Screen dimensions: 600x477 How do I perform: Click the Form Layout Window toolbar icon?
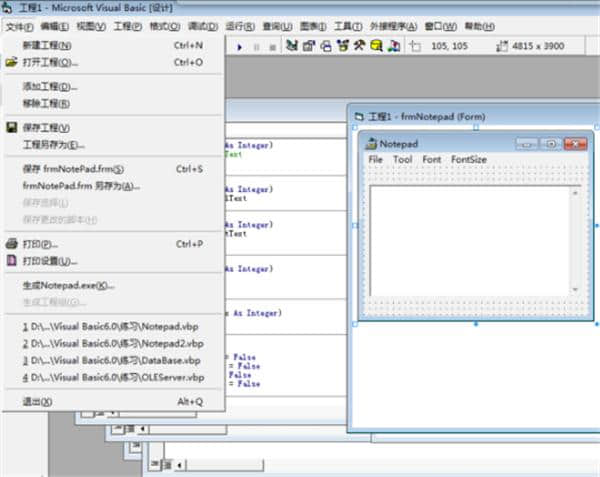tap(324, 46)
